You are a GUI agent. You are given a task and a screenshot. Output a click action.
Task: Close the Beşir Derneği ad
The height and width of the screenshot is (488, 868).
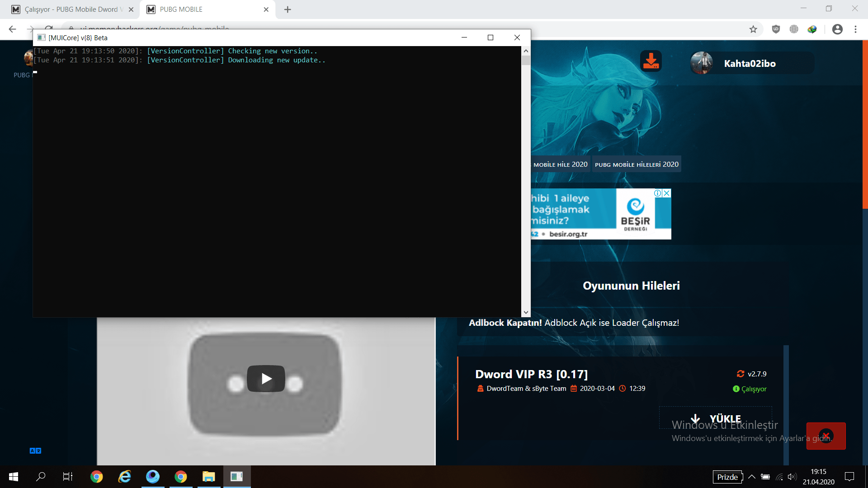tap(666, 193)
